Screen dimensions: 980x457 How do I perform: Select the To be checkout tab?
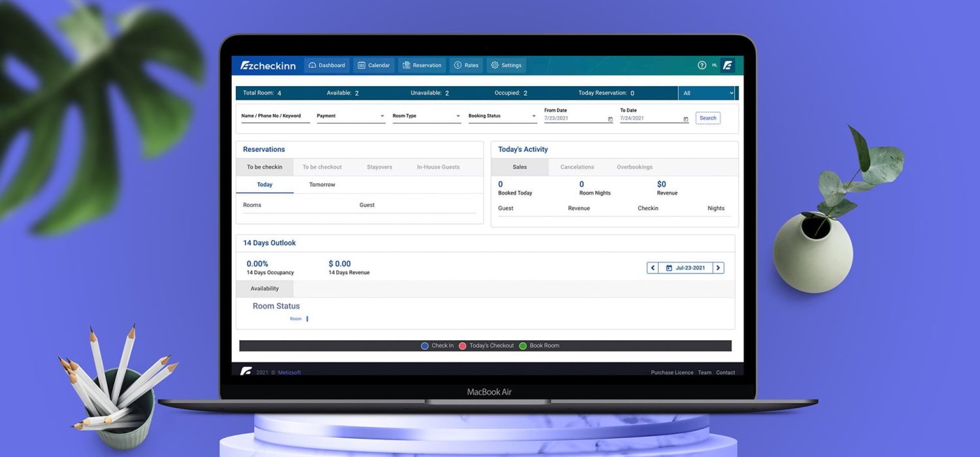coord(322,167)
